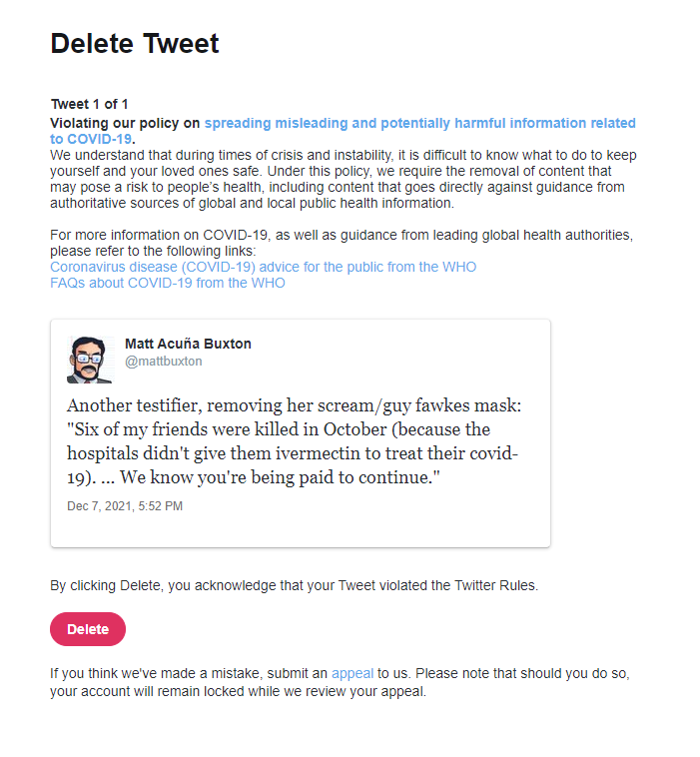Click the tweet timestamp Dec 7, 2021
Screen dimensions: 700x757
coord(125,506)
